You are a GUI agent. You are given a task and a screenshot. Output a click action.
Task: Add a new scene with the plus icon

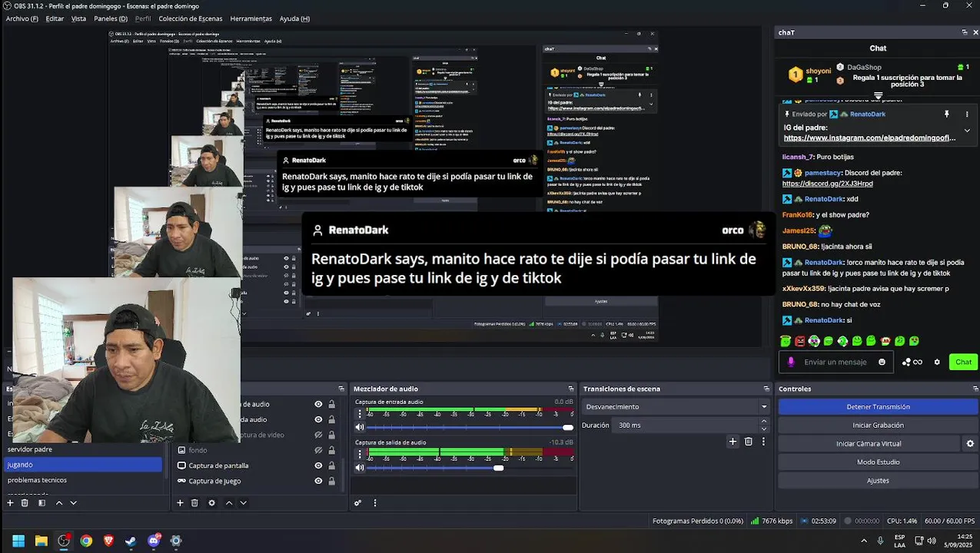pyautogui.click(x=10, y=503)
